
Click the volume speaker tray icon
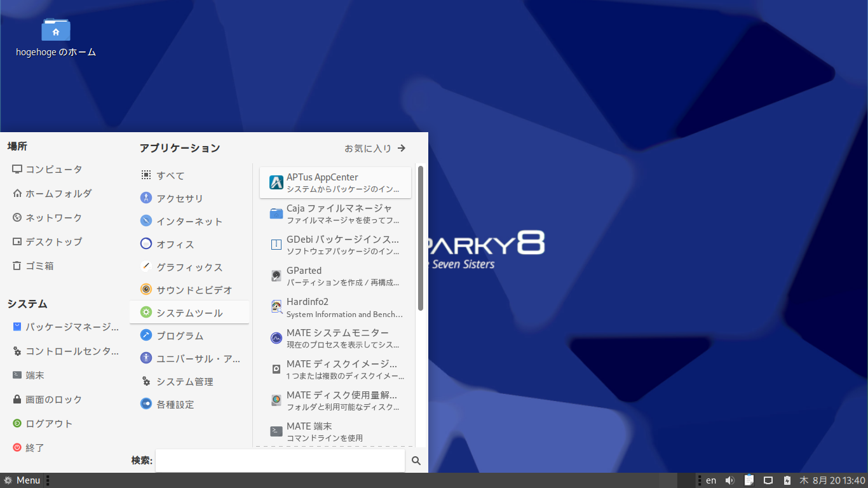point(730,480)
